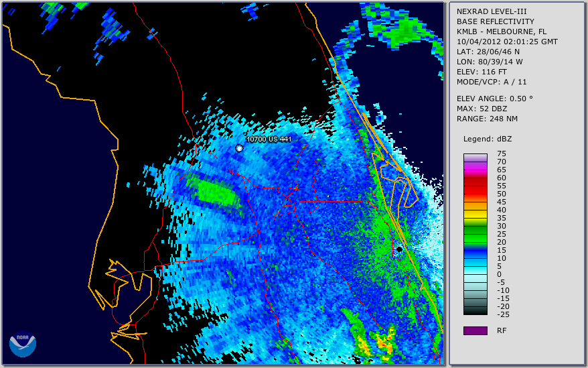Click the "10700 US 441" map label
The image size is (588, 368).
tap(269, 139)
